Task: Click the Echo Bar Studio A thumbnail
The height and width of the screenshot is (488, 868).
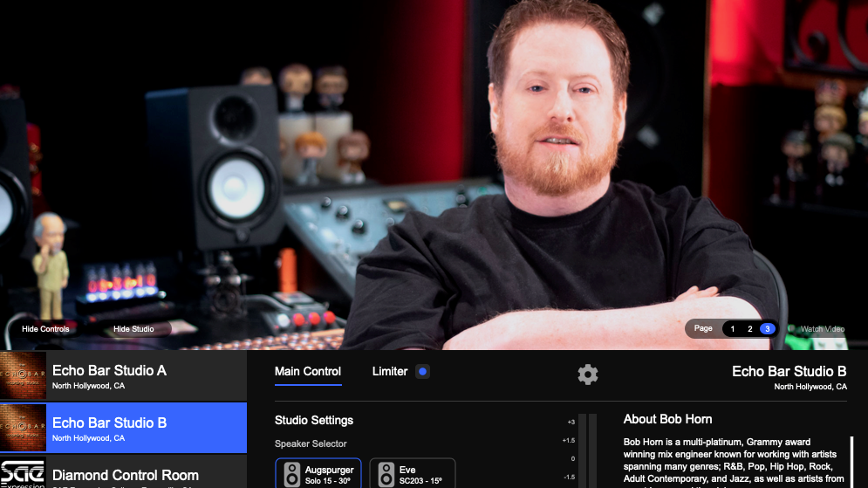Action: [23, 376]
